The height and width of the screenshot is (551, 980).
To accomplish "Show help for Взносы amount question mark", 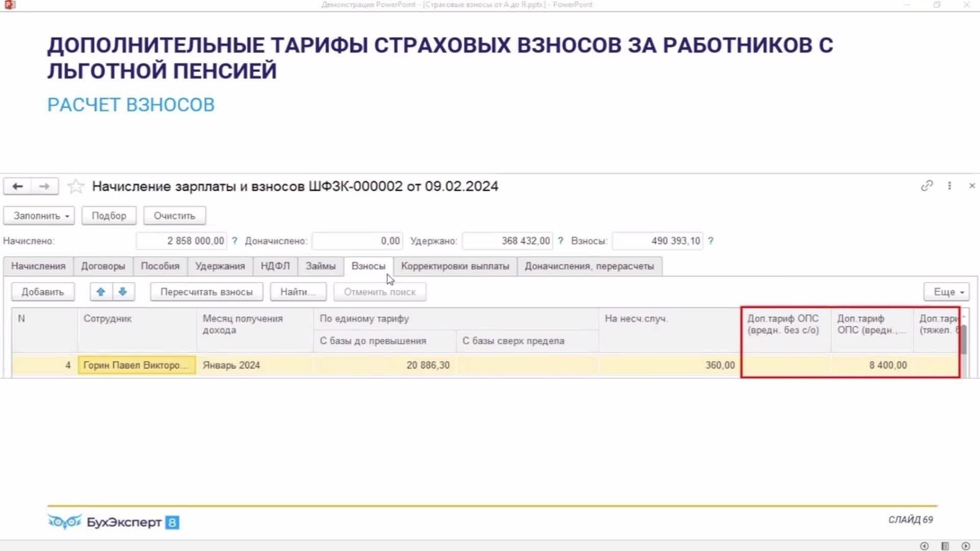I will tap(710, 241).
